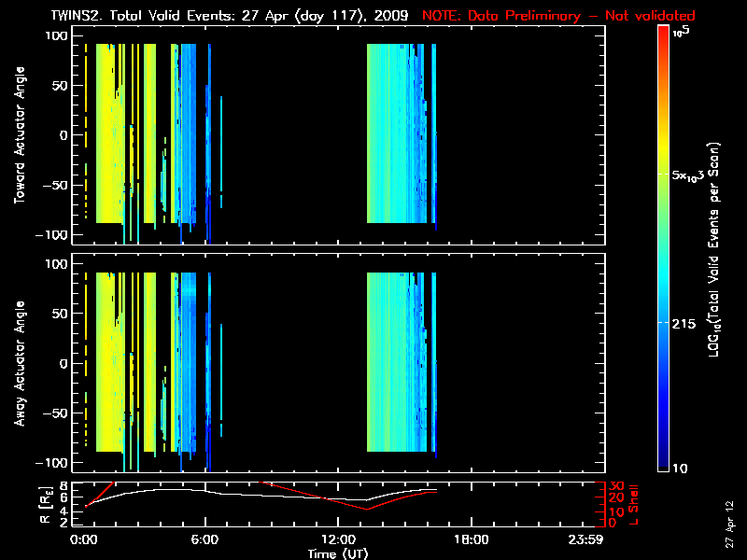747x560 pixels.
Task: Click the "LOG10(Total Valid Events per Scan)" label
Action: point(715,250)
